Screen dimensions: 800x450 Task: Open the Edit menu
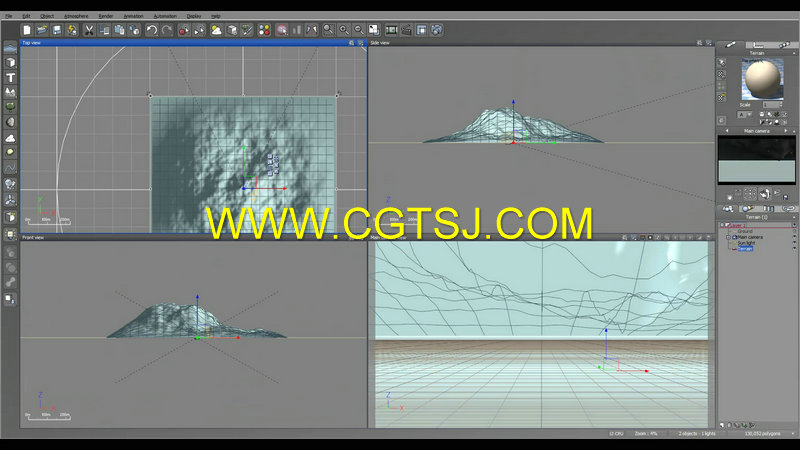coord(27,16)
